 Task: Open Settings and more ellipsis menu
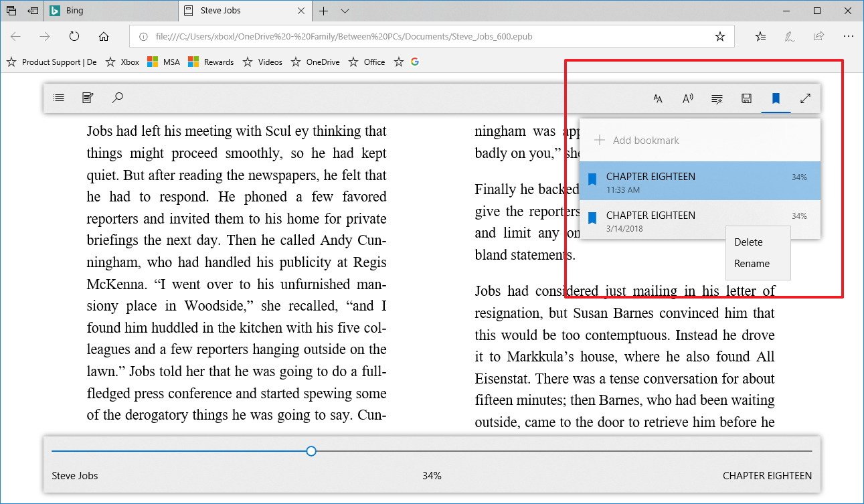pyautogui.click(x=848, y=37)
